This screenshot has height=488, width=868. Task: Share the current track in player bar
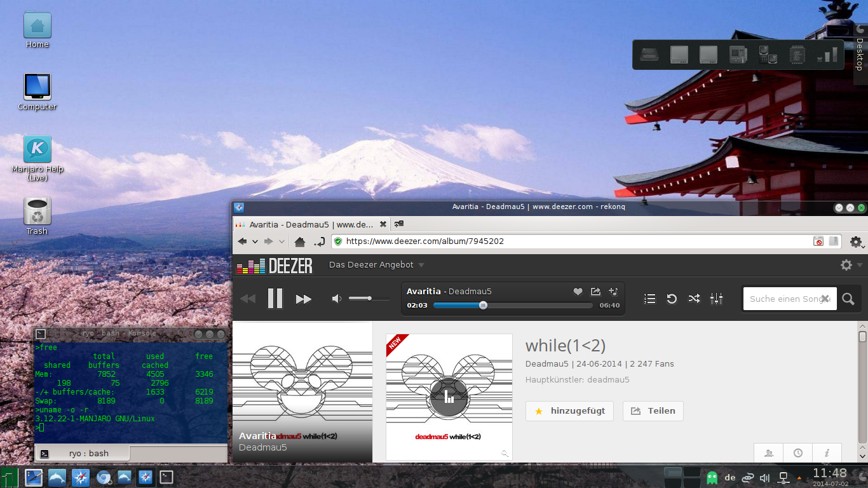click(x=595, y=292)
